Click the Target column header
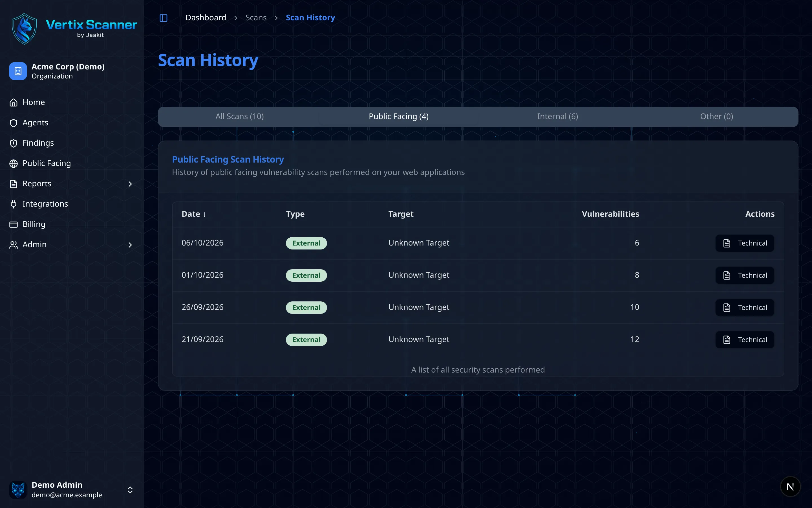The width and height of the screenshot is (812, 508). point(401,214)
